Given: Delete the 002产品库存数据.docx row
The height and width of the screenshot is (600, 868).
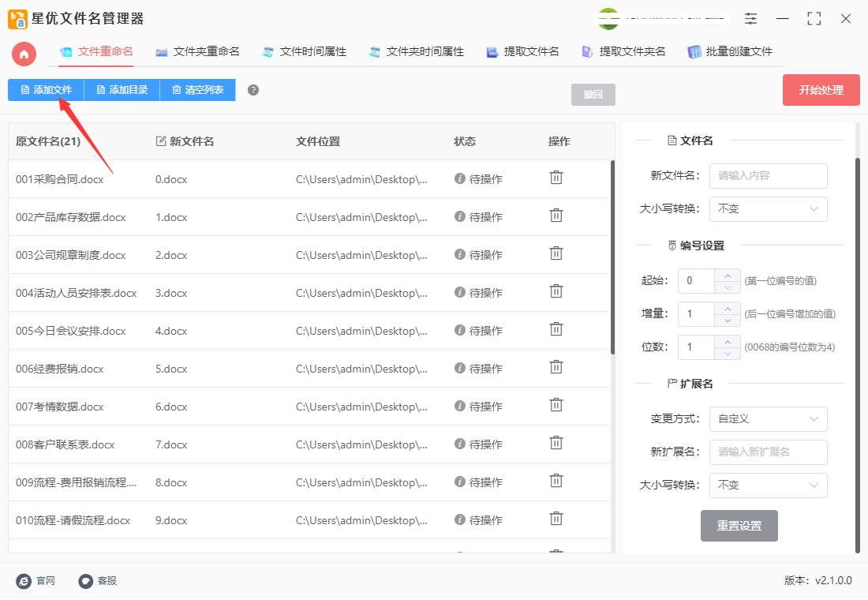Looking at the screenshot, I should tap(556, 216).
